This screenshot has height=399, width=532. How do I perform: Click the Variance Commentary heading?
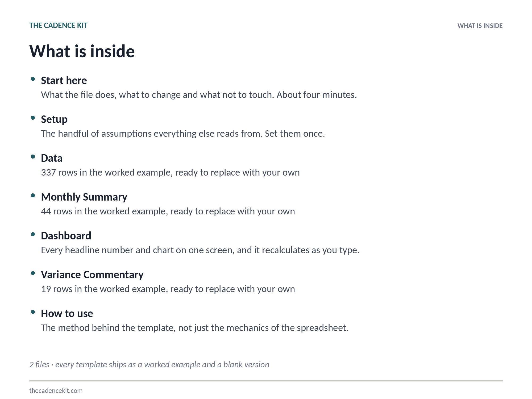[x=92, y=275]
